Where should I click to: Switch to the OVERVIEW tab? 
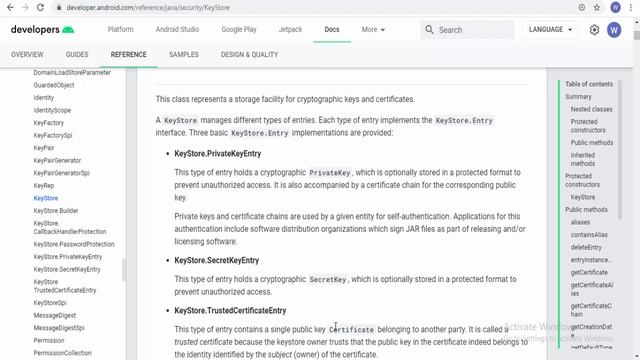[x=27, y=54]
